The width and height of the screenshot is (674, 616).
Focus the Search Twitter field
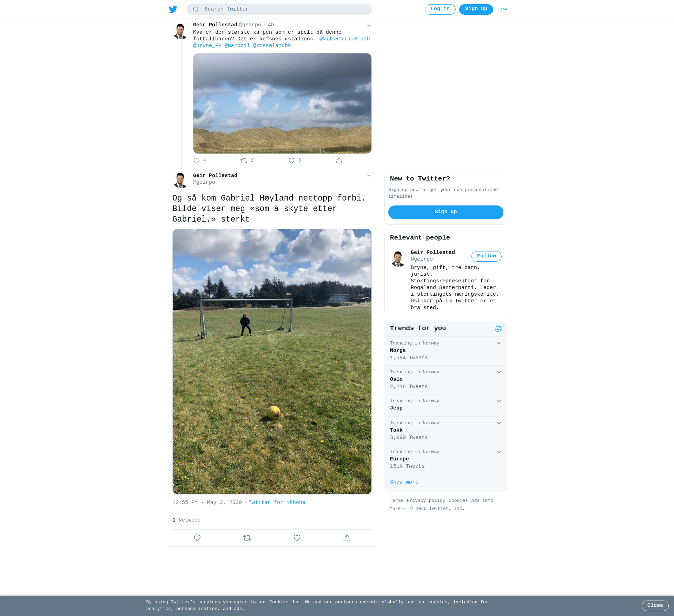[279, 9]
